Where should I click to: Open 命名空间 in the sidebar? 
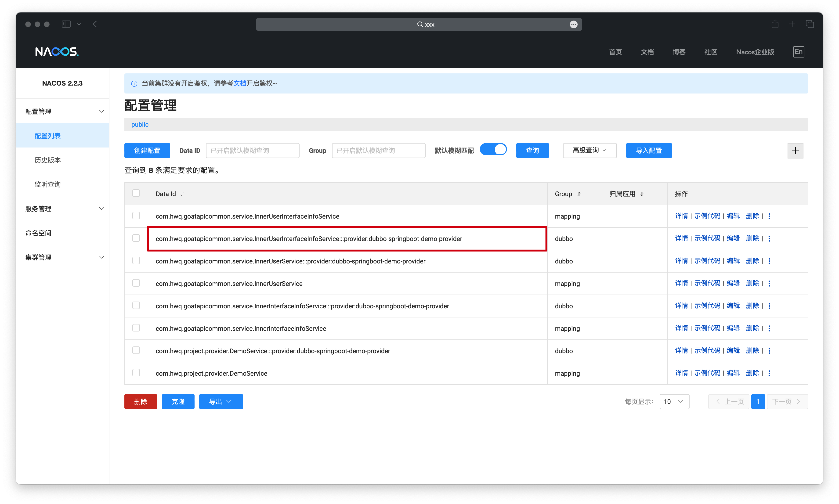(x=62, y=233)
